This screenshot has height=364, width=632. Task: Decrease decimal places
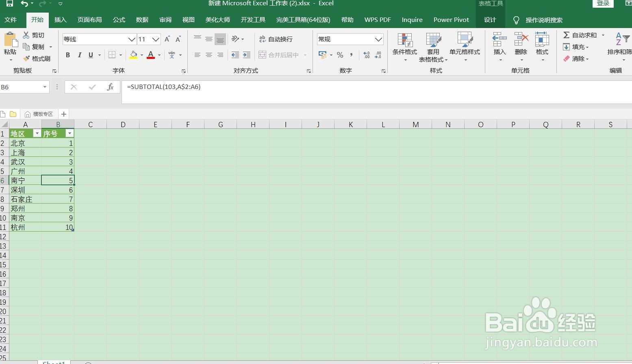pyautogui.click(x=378, y=55)
